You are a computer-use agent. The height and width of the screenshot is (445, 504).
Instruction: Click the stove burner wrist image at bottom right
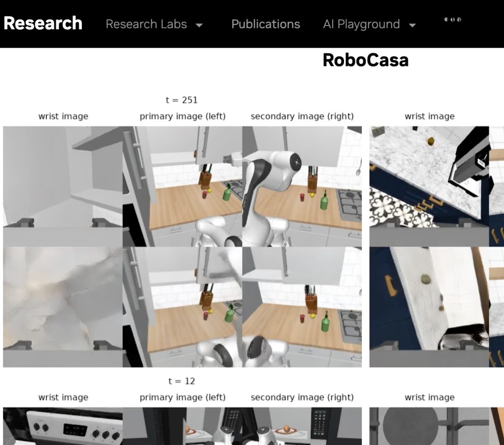(429, 426)
